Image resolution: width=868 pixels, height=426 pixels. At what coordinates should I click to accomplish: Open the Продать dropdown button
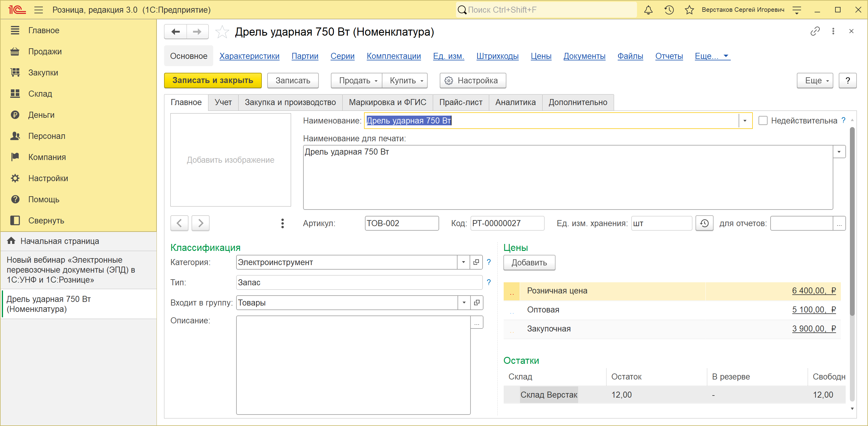[x=356, y=80]
